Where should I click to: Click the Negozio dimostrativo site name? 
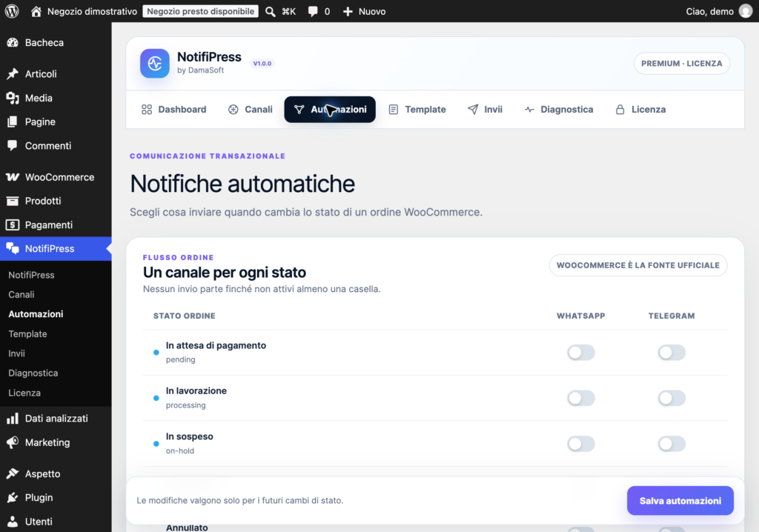[x=92, y=12]
